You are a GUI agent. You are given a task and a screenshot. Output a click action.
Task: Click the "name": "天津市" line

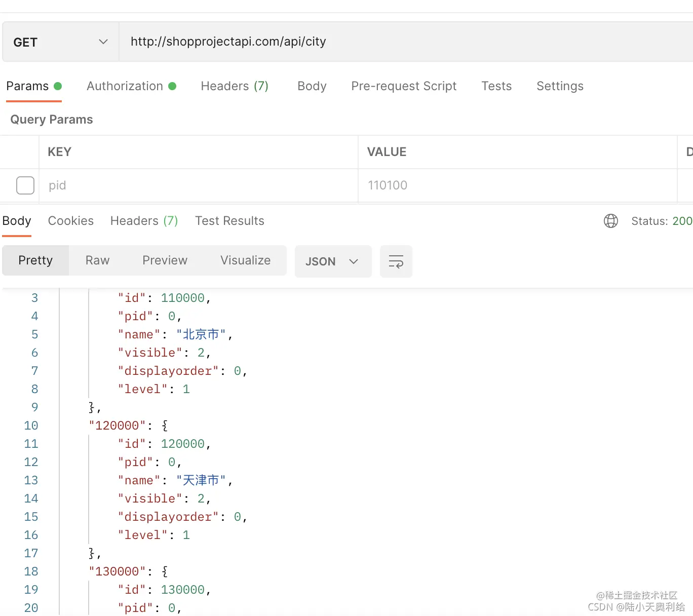tap(175, 480)
